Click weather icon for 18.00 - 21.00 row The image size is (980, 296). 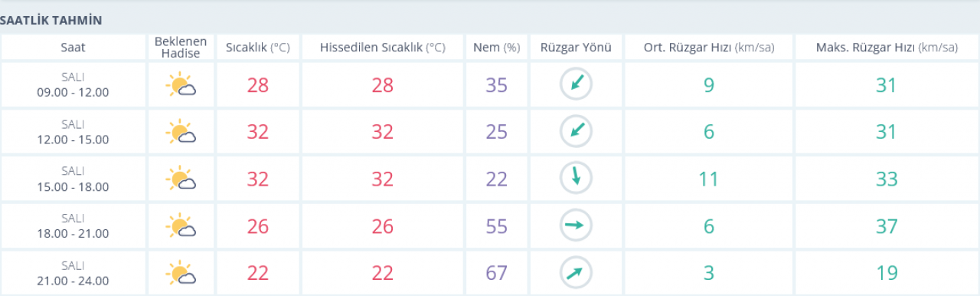181,225
